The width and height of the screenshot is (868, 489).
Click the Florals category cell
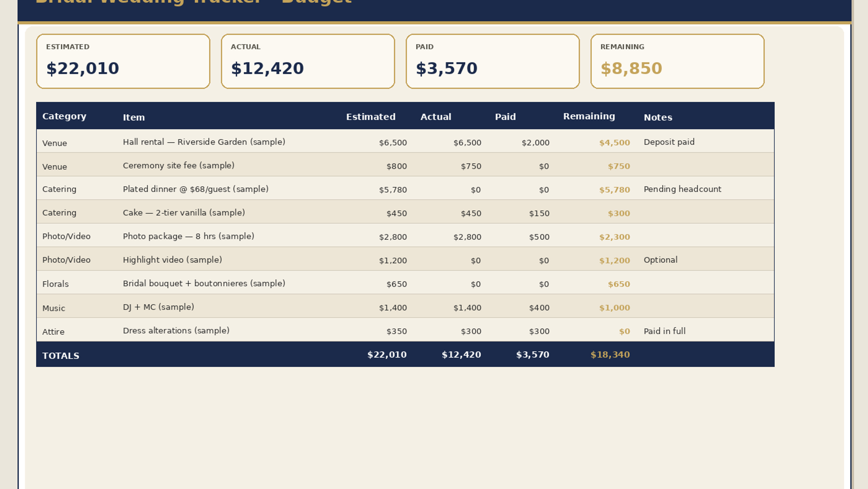(55, 284)
